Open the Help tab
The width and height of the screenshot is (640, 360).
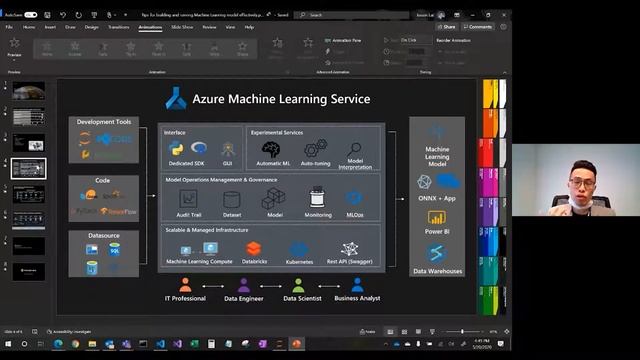[x=249, y=27]
